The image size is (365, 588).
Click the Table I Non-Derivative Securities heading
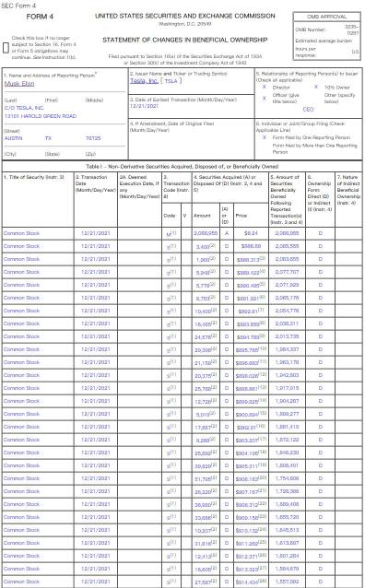click(x=182, y=167)
